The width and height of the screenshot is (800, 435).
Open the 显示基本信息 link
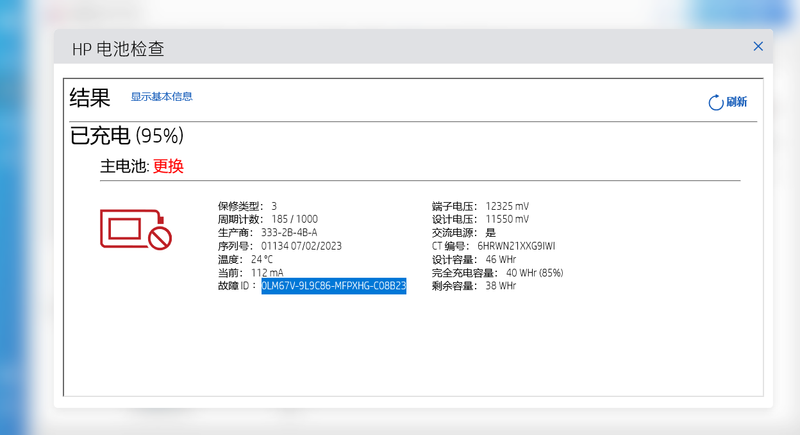pos(161,97)
